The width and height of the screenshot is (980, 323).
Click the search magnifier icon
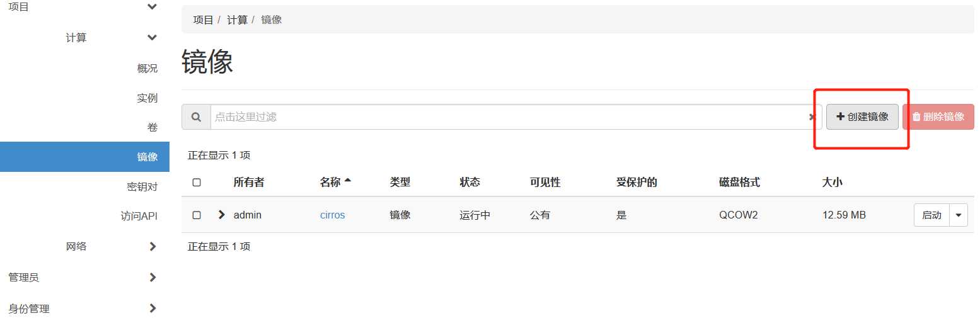point(196,117)
